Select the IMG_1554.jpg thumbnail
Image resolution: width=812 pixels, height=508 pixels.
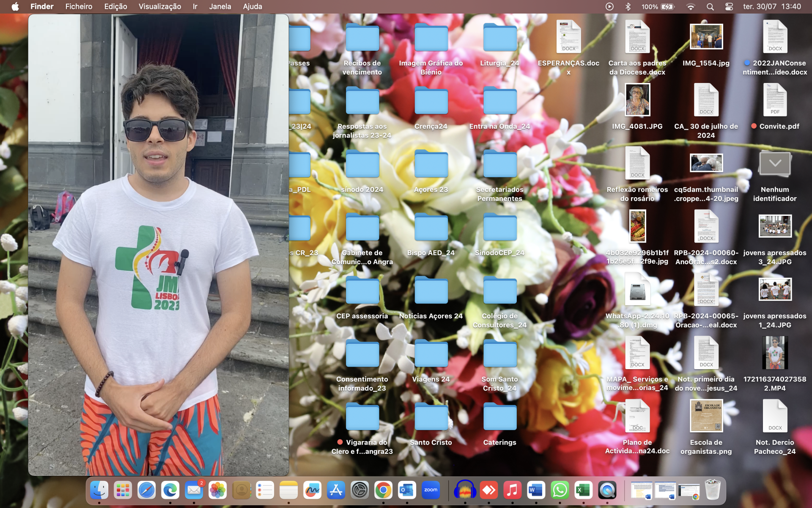point(706,36)
